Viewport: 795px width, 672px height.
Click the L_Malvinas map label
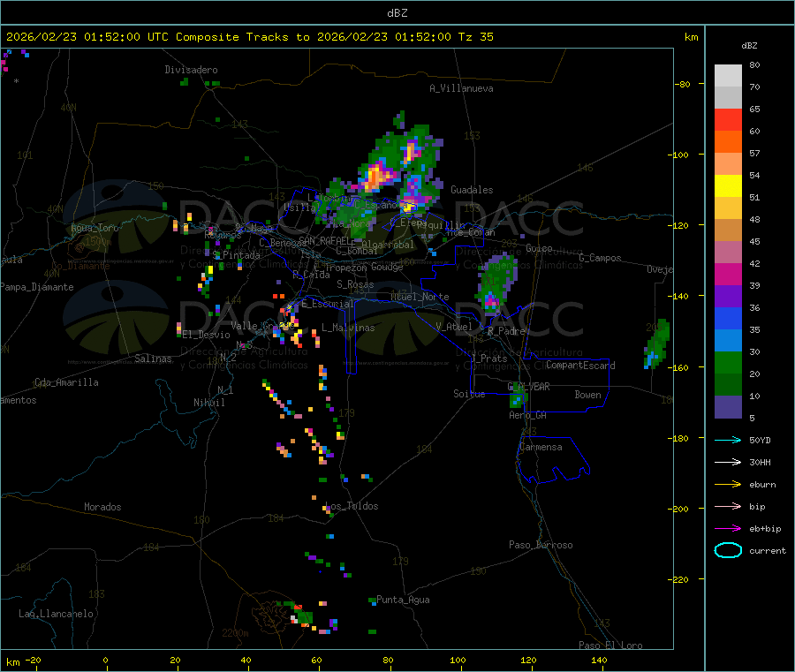[348, 328]
